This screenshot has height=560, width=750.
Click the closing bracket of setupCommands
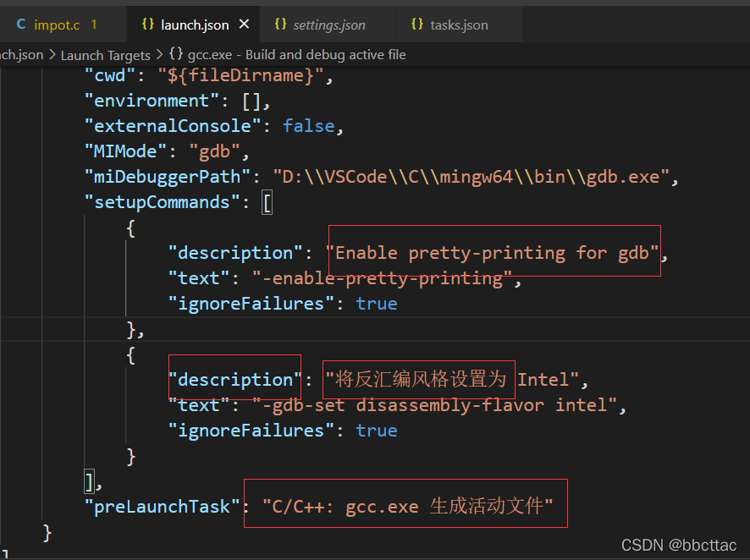coord(90,481)
